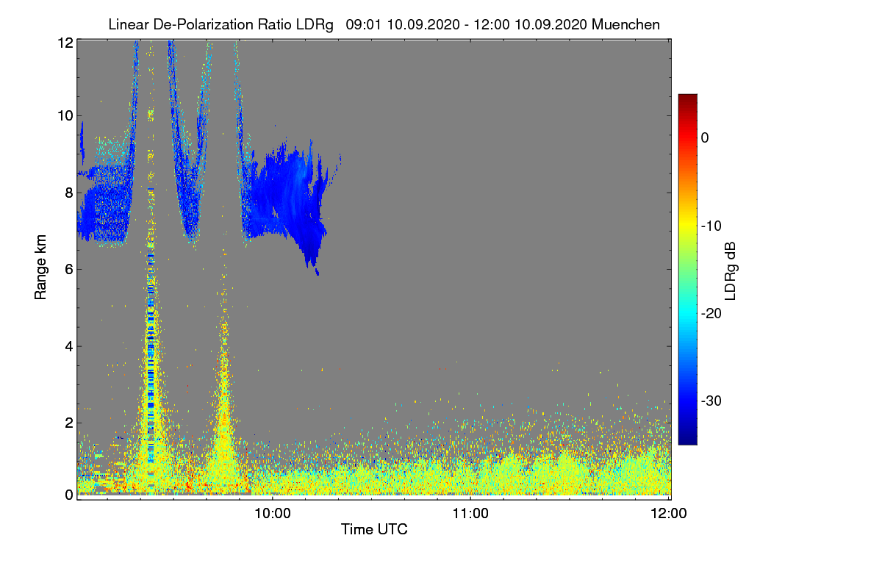Screen dimensions: 882x588
Task: Click the 'Time UTC' x-axis label
Action: [x=374, y=529]
